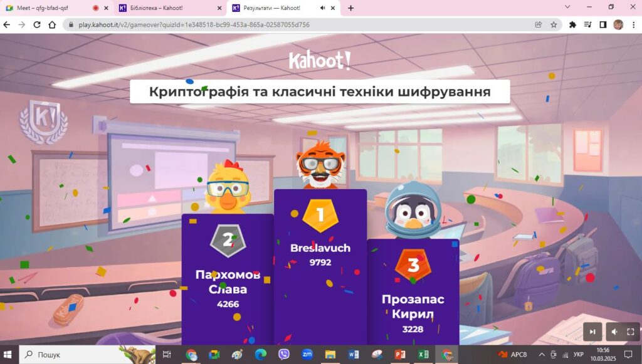Open Paint from the taskbar
The width and height of the screenshot is (642, 364).
tap(237, 355)
